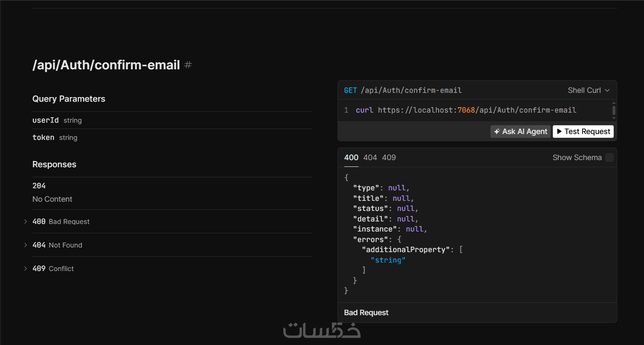This screenshot has height=345, width=644.
Task: Click the No Content description
Action: [x=52, y=199]
